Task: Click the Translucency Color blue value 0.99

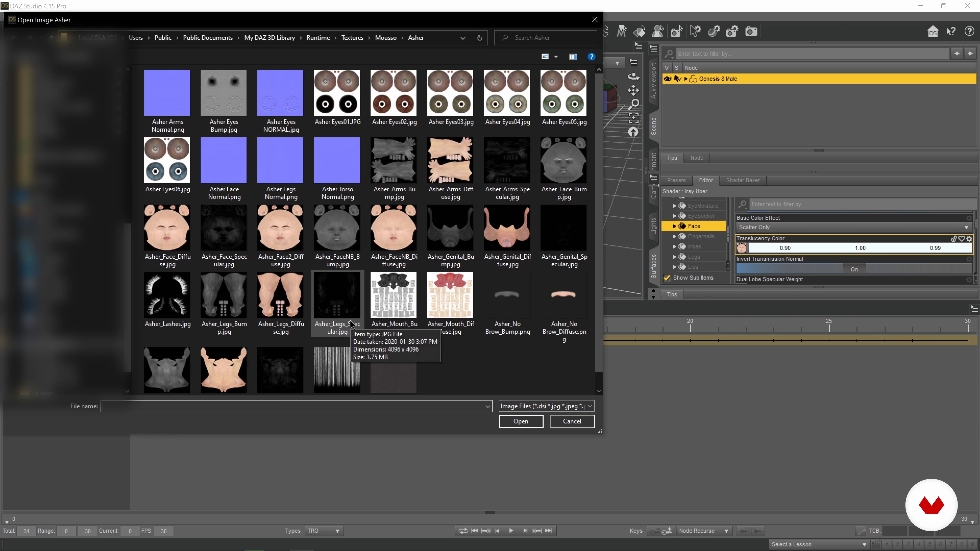Action: (935, 248)
